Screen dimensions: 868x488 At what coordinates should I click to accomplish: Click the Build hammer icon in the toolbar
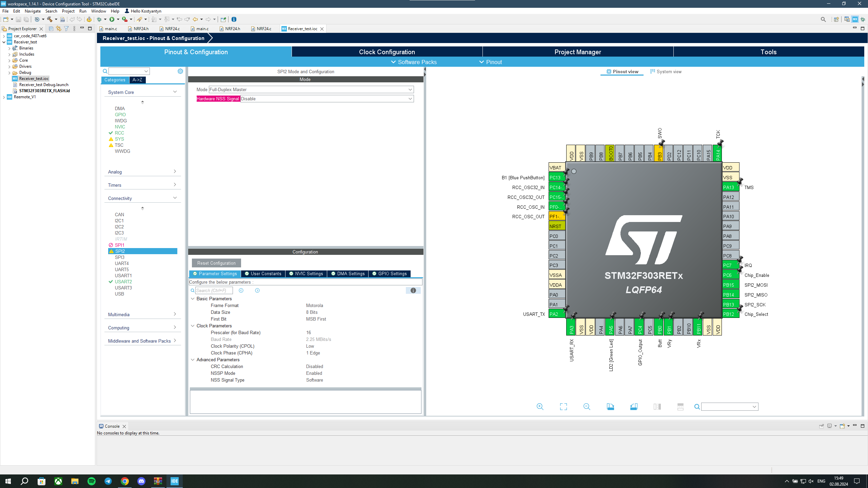(x=49, y=19)
